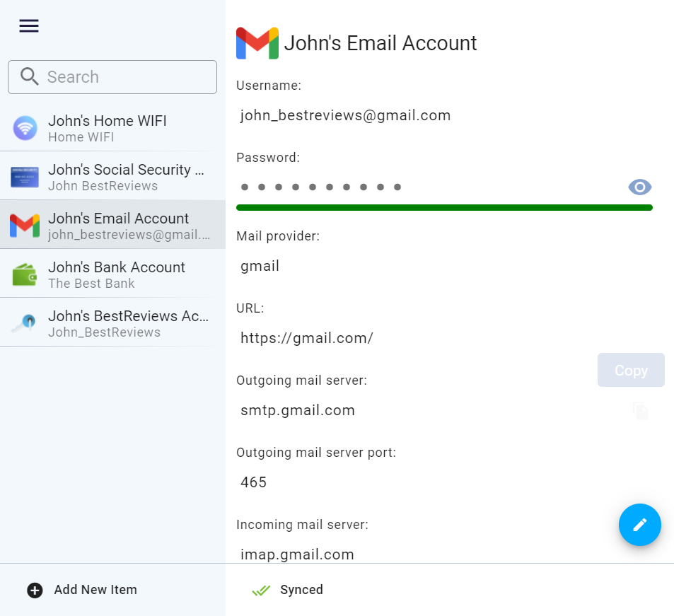Click Add New Item
The width and height of the screenshot is (674, 616).
pyautogui.click(x=81, y=589)
